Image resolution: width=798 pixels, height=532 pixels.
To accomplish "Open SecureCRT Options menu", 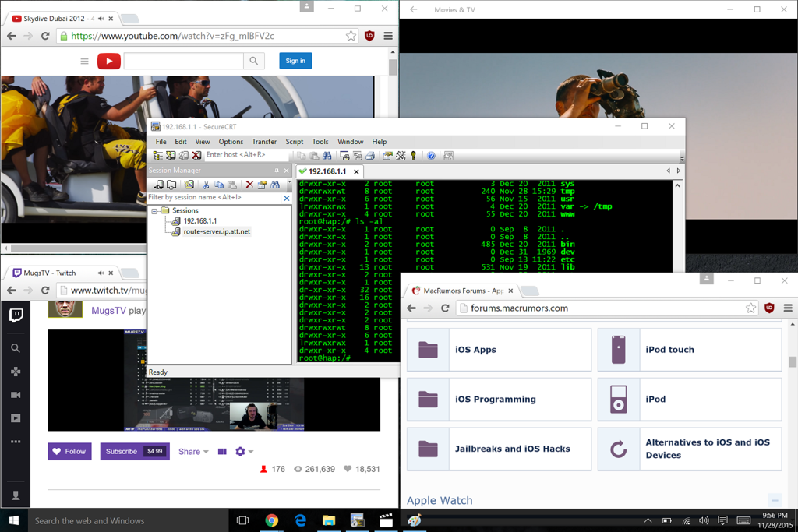I will pos(231,142).
